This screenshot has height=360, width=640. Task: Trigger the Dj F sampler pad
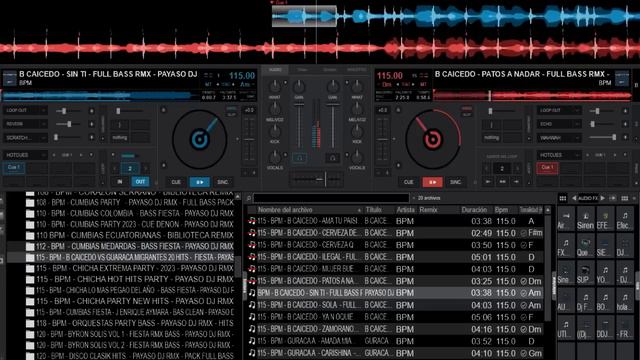[585, 300]
